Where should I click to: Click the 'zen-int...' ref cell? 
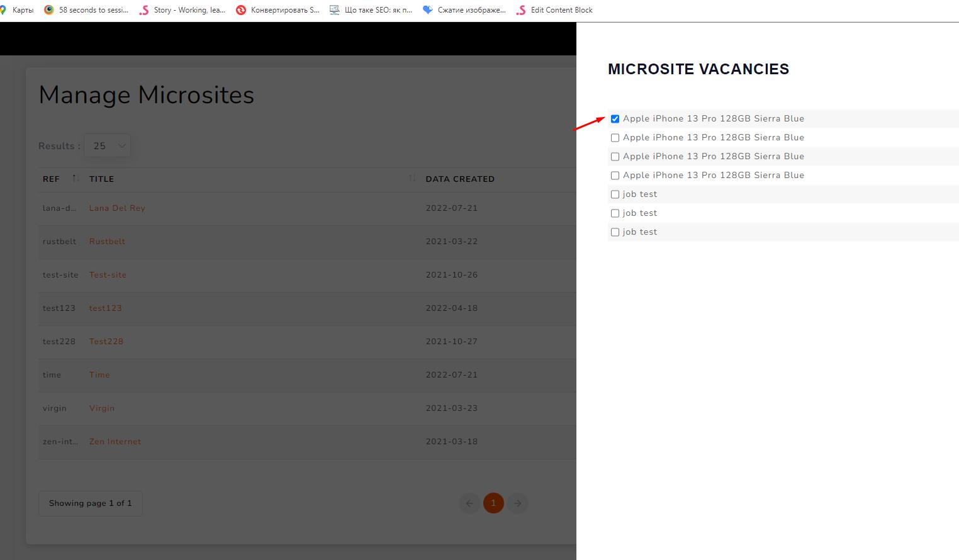(x=60, y=442)
